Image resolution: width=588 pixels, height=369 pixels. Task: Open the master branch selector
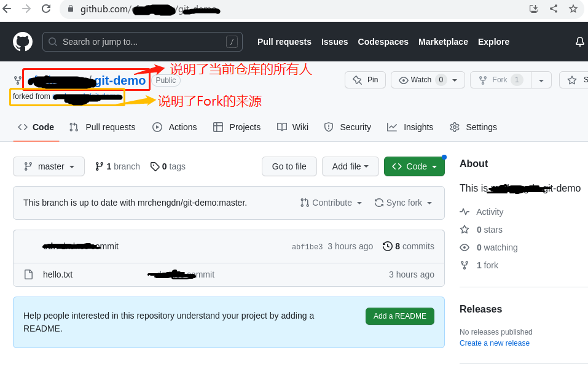pyautogui.click(x=49, y=166)
